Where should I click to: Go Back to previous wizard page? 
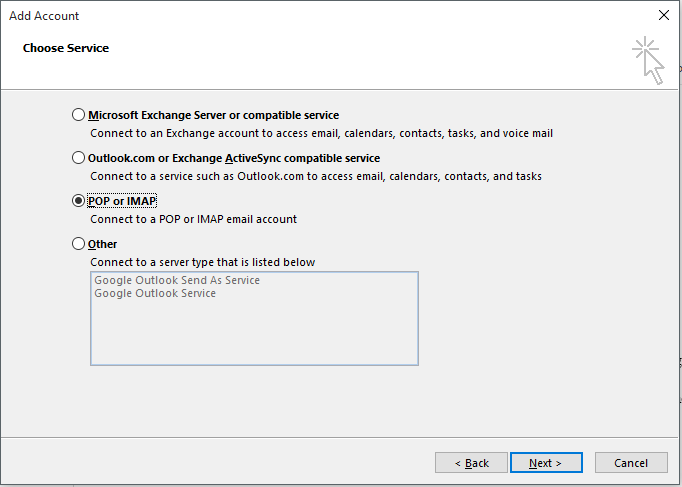471,463
